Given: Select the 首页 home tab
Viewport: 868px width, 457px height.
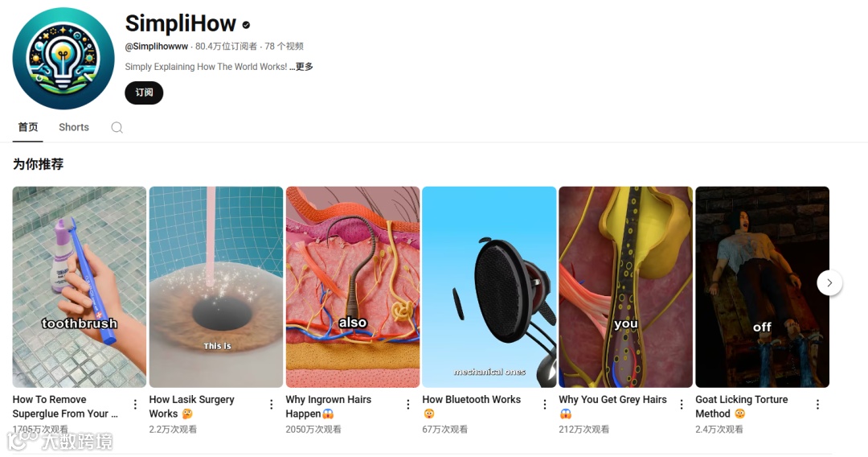Looking at the screenshot, I should click(x=27, y=127).
